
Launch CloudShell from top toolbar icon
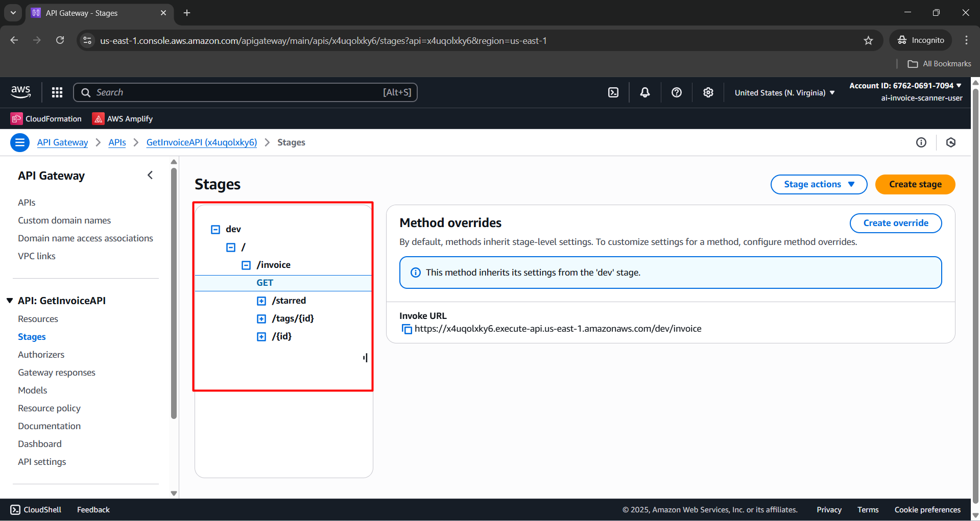613,92
